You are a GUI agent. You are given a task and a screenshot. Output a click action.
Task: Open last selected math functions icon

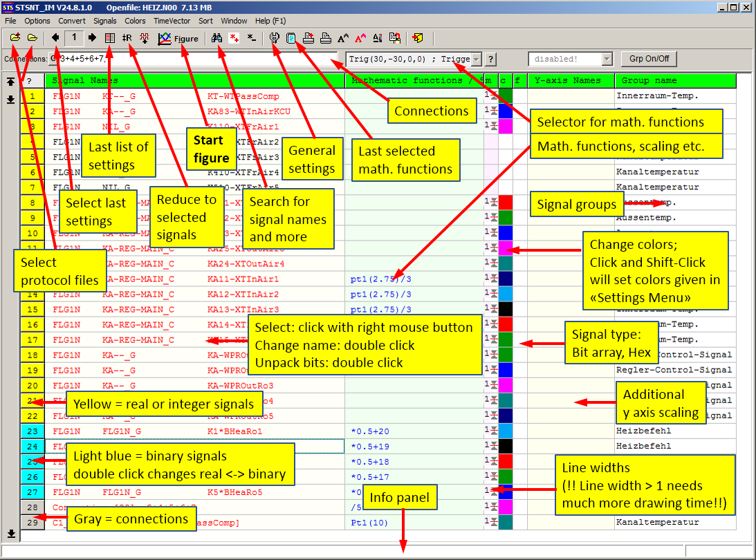(291, 38)
